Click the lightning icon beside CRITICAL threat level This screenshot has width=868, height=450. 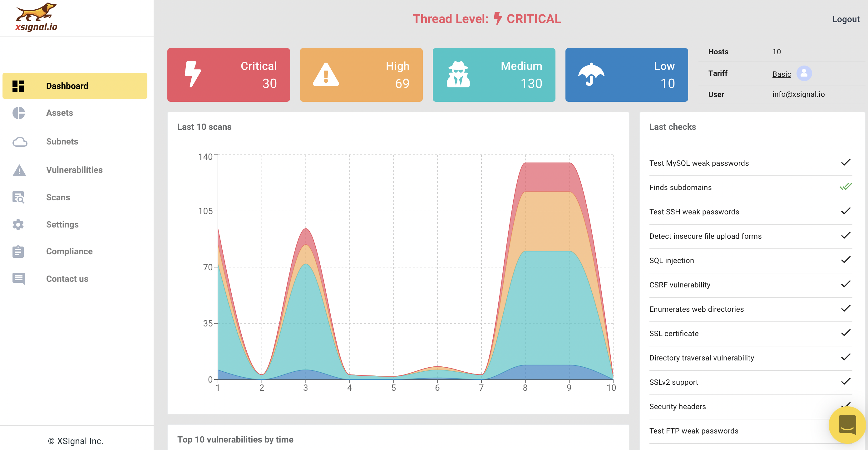(498, 18)
